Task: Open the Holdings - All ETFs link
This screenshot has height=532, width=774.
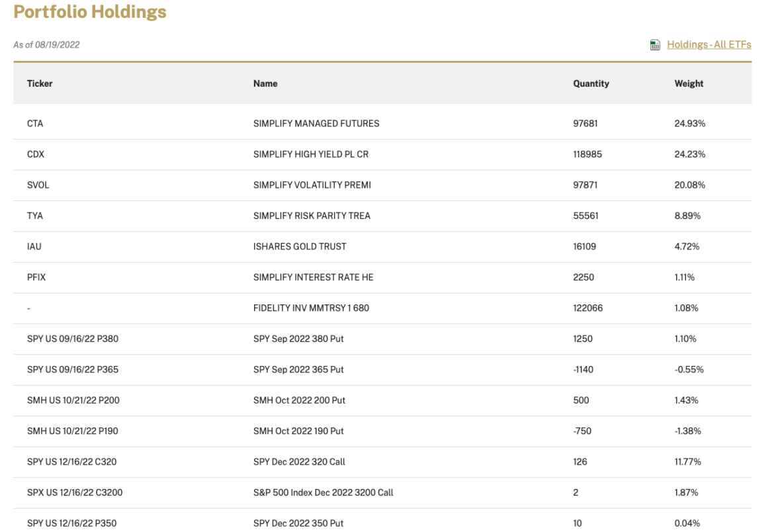Action: (x=709, y=45)
